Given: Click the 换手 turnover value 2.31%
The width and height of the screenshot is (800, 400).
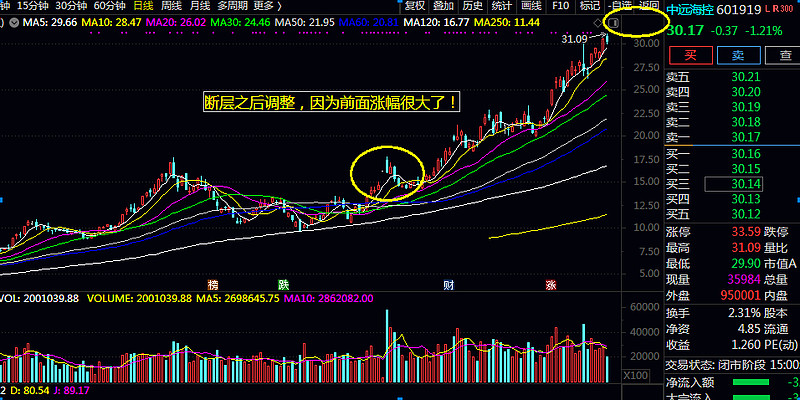Looking at the screenshot, I should click(744, 313).
